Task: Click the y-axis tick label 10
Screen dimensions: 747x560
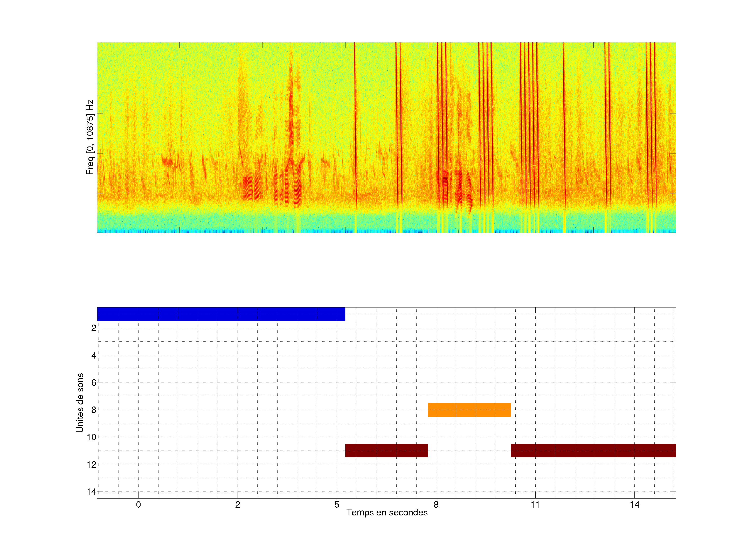Action: click(92, 437)
